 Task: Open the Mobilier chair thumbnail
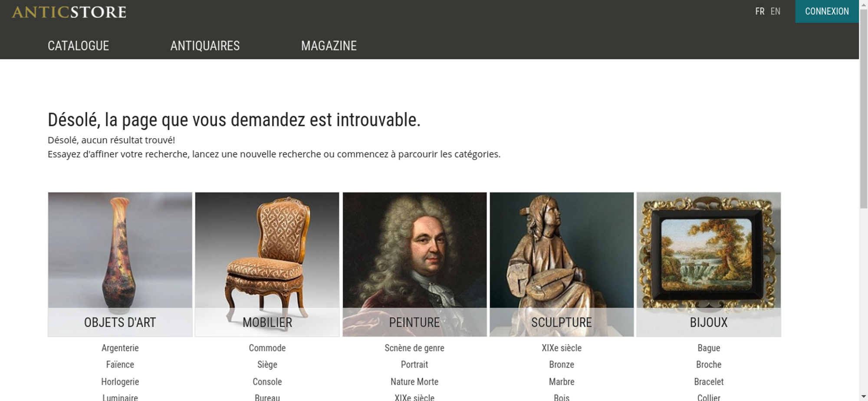[x=267, y=264]
